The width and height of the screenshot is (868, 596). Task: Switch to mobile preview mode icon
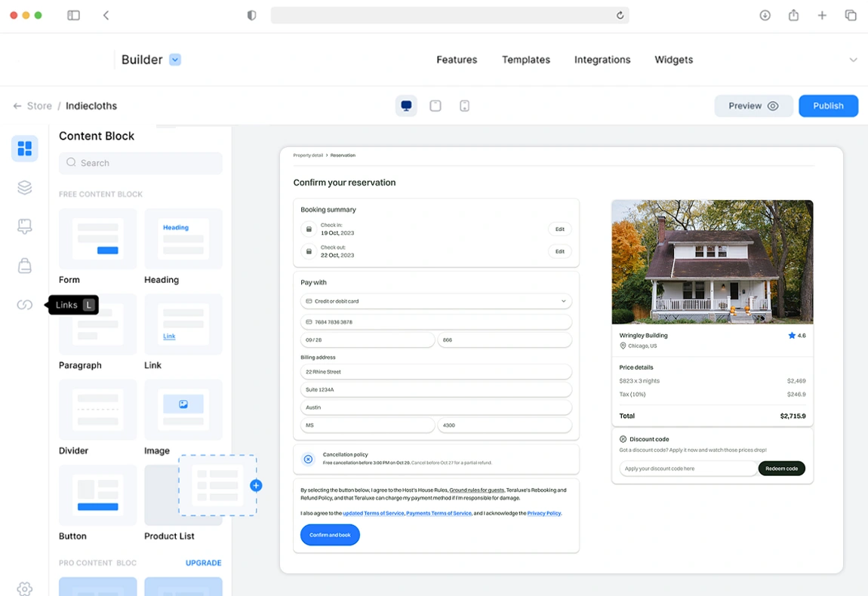(464, 106)
